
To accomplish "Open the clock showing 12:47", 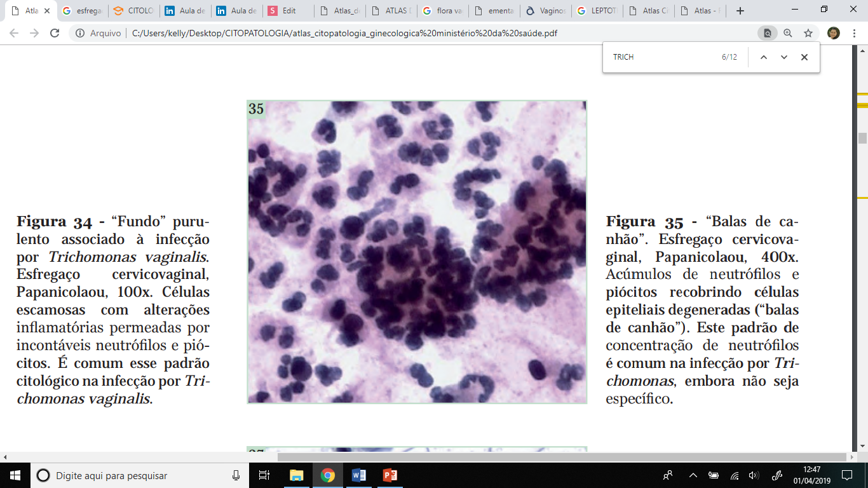I will coord(812,475).
